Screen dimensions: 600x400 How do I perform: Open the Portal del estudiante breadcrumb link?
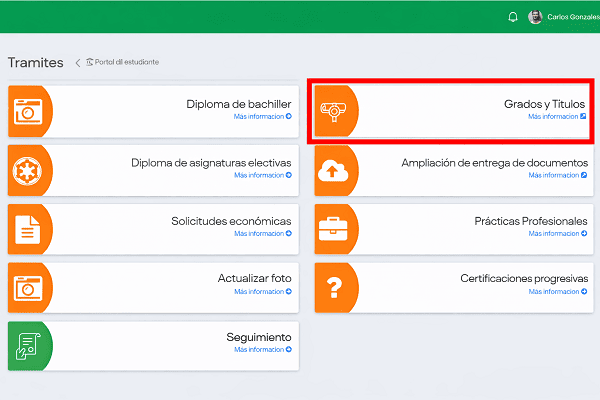point(125,62)
